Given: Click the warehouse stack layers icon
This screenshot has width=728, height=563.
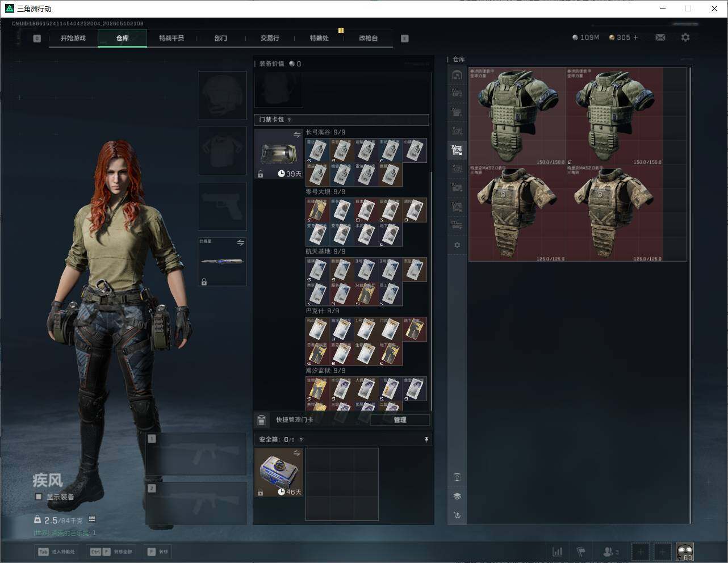Looking at the screenshot, I should (457, 496).
